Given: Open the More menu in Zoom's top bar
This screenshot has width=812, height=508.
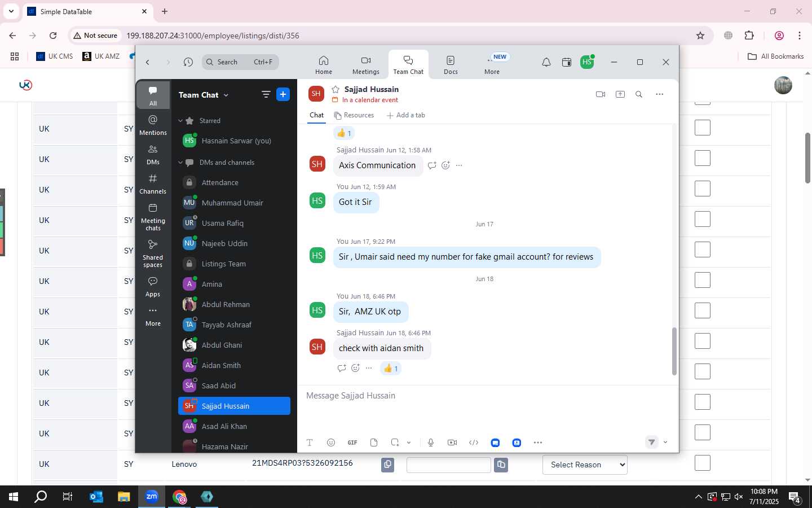Looking at the screenshot, I should coord(492,65).
